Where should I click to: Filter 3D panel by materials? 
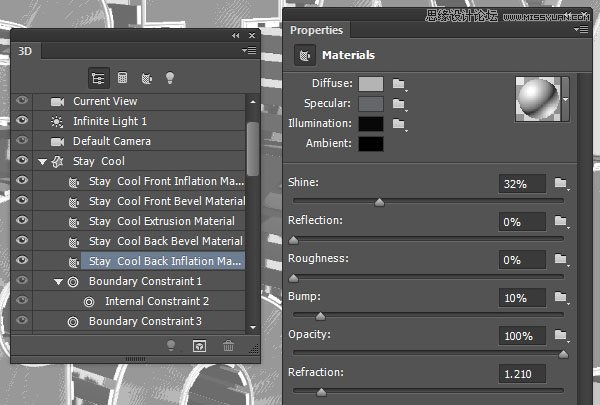147,78
